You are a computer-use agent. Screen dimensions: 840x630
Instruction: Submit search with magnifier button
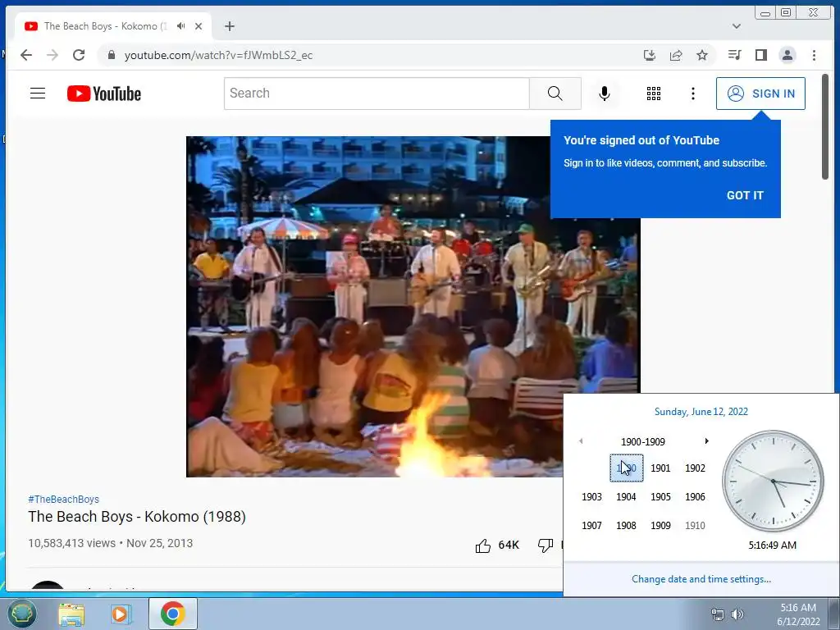point(555,94)
